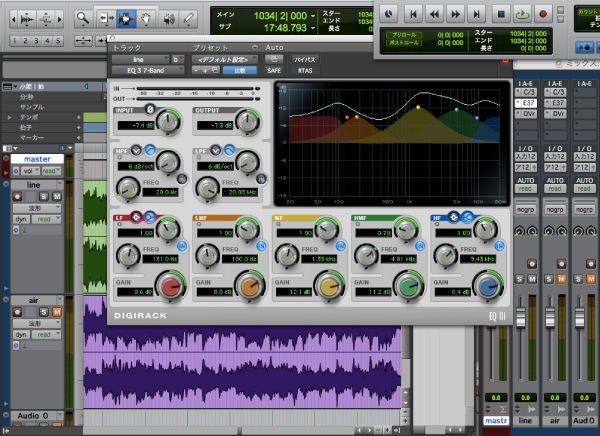The image size is (600, 436).
Task: Click the LF FREQ value field 131.0 Hz
Action: (x=160, y=259)
